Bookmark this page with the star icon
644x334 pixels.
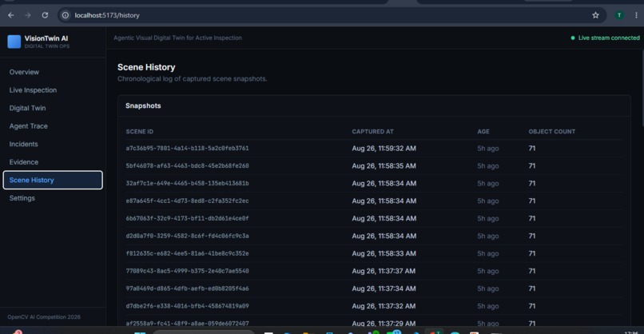click(x=595, y=15)
